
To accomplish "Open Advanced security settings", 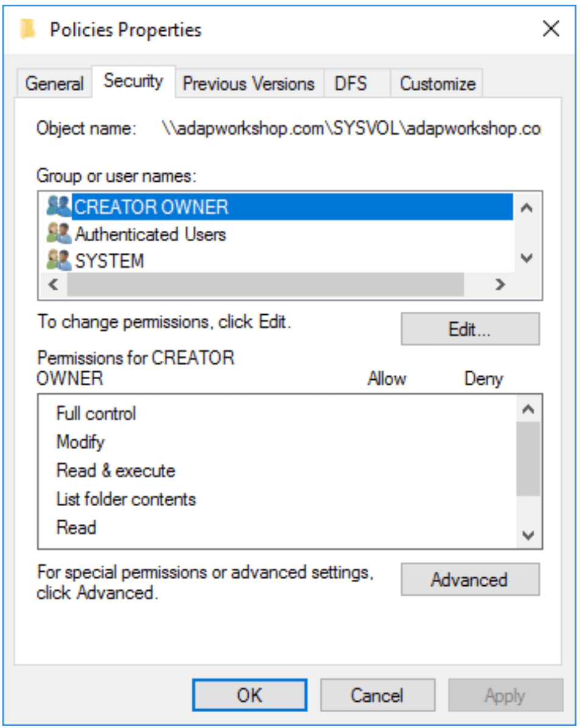I will click(x=469, y=579).
